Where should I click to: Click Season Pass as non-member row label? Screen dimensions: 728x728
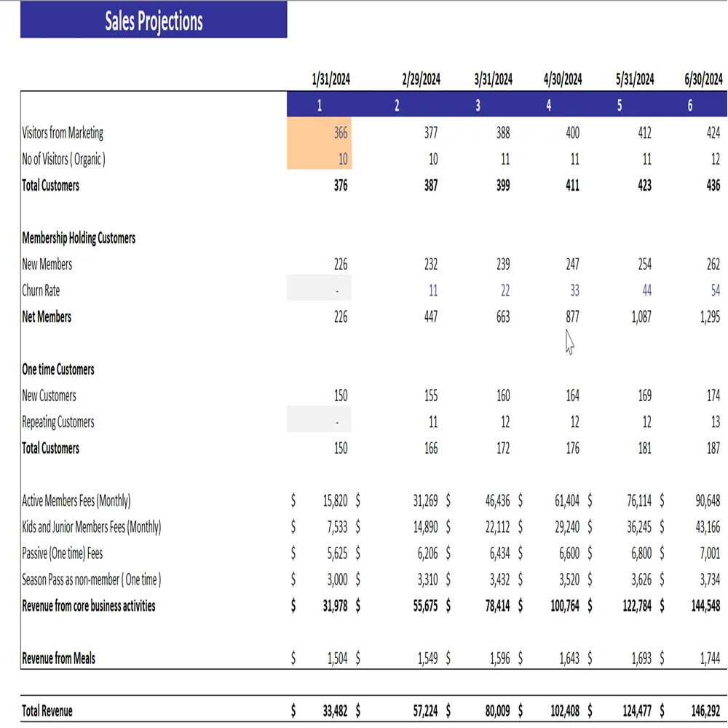tap(92, 579)
